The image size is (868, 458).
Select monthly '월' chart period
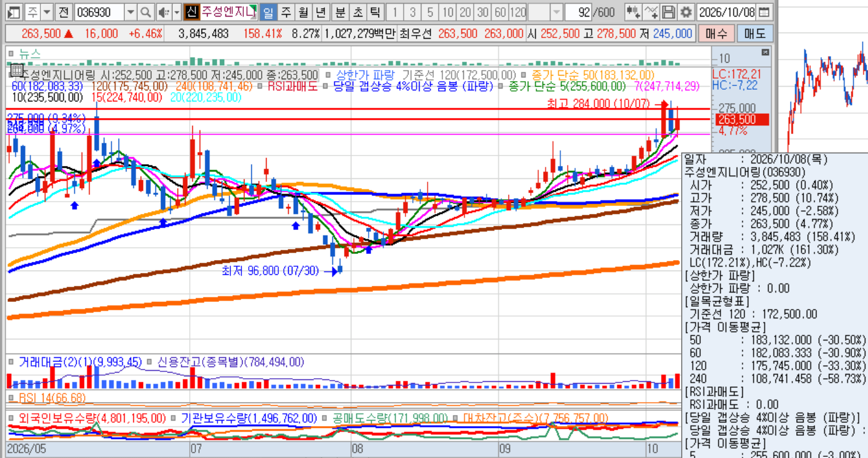click(x=303, y=12)
